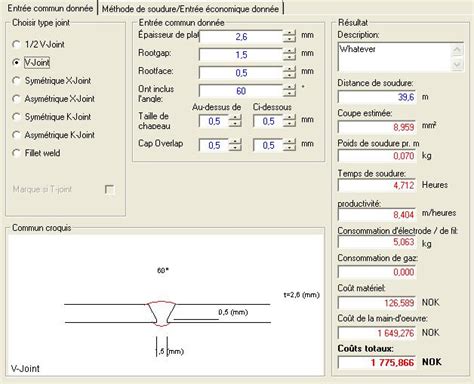Decrease Taille de chapeau Au-dessus value

[x=235, y=124]
